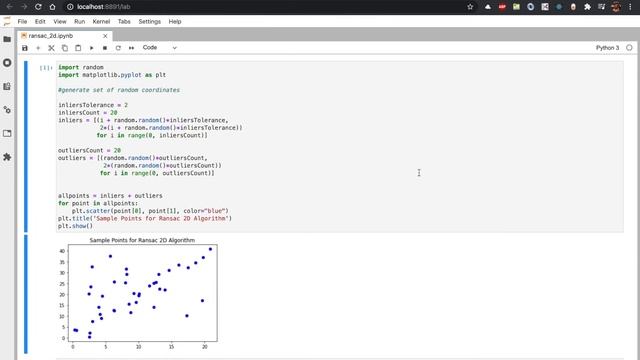The height and width of the screenshot is (360, 640).
Task: Click the 'allpoints = inliers + outliers' line
Action: [x=110, y=196]
